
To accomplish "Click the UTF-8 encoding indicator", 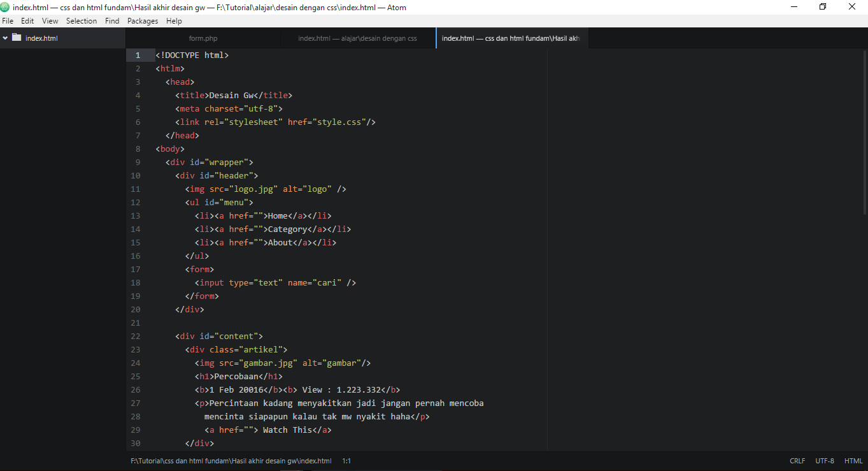I will tap(824, 460).
